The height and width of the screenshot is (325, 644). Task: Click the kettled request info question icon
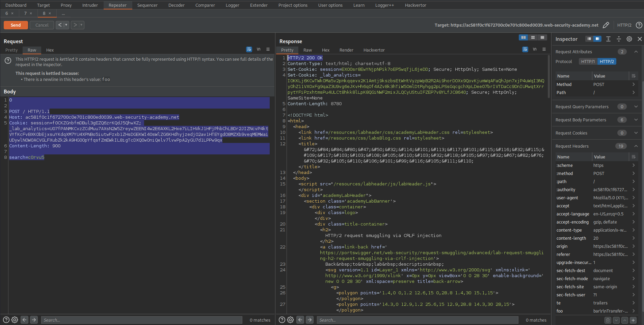tap(8, 61)
